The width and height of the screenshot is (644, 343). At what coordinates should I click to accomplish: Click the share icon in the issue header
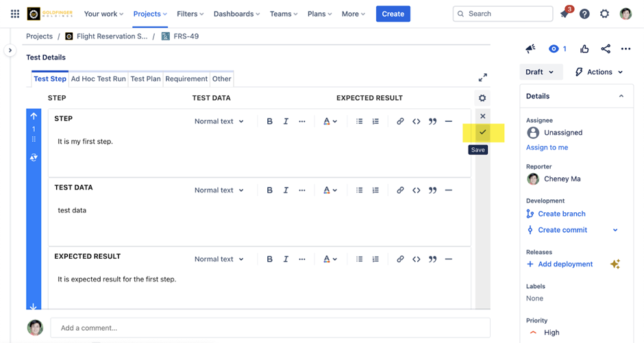[x=605, y=49]
